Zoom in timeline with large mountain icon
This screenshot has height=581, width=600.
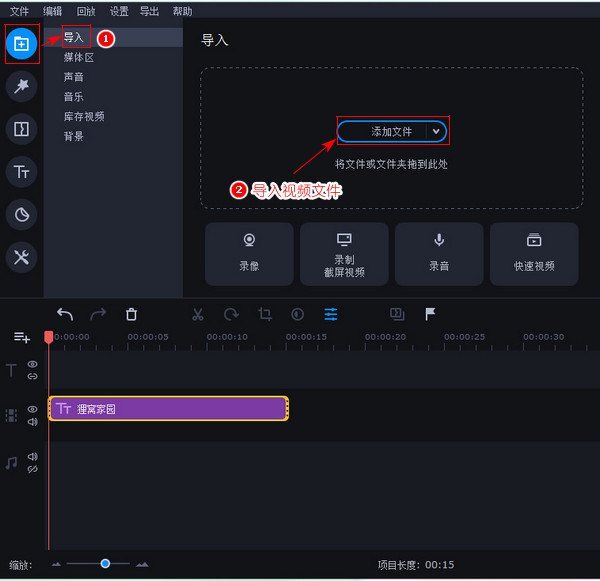click(142, 564)
